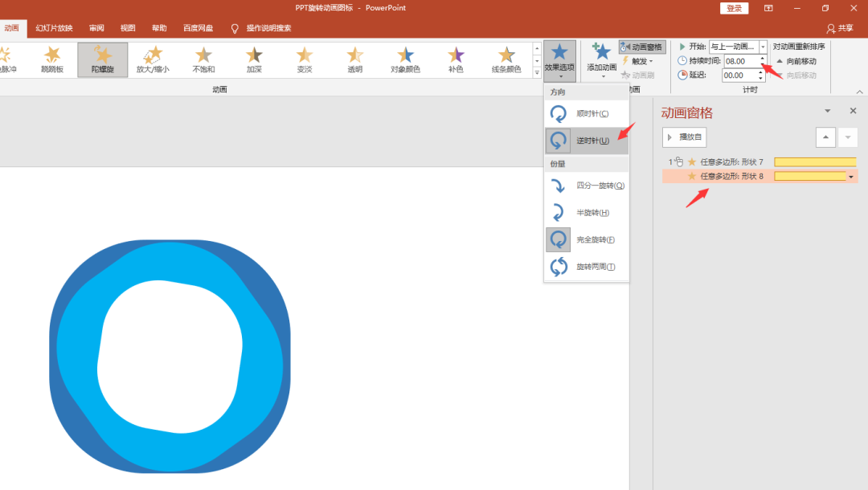Click the 延迟 delay input field
This screenshot has width=868, height=490.
click(739, 76)
